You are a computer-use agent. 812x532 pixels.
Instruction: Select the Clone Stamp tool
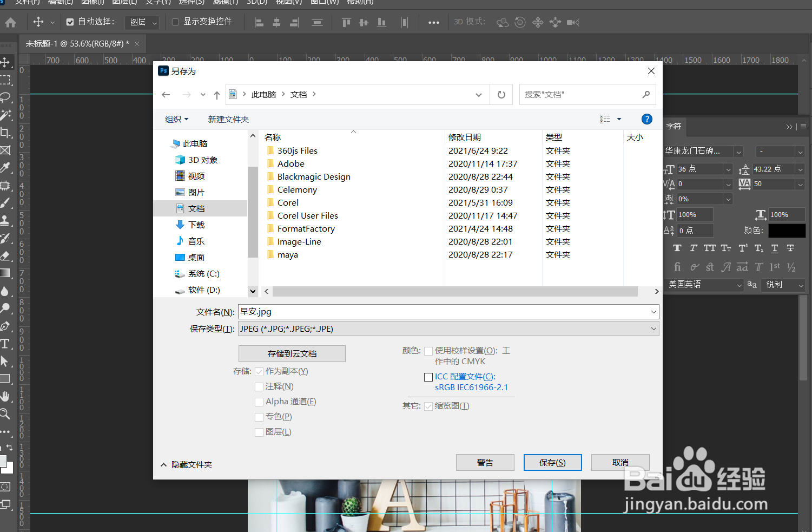(5, 220)
